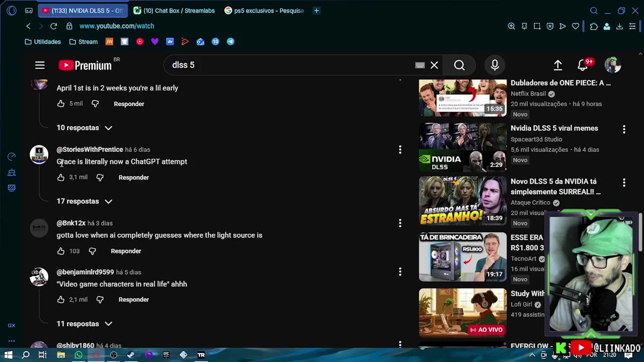Dislike the Bnk12x comment
This screenshot has width=644, height=362.
click(x=92, y=251)
